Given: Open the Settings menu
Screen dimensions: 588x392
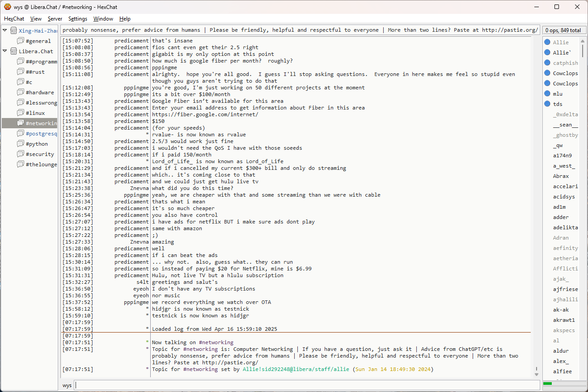Looking at the screenshot, I should [78, 19].
